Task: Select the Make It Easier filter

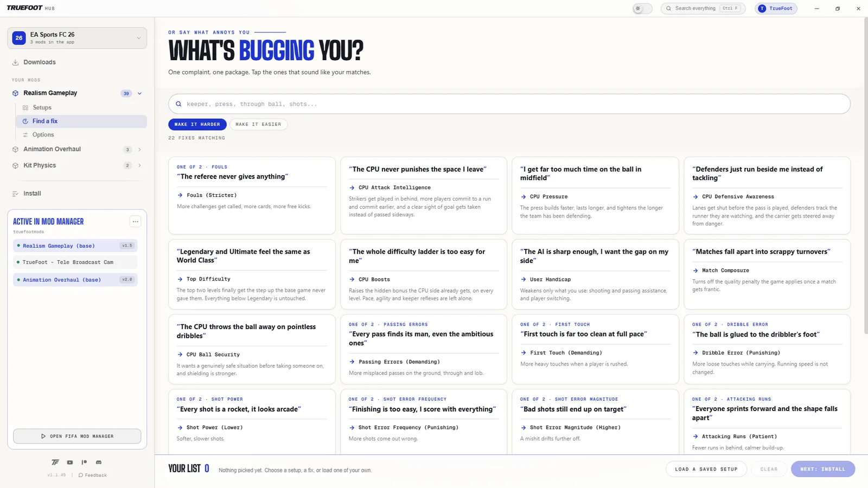Action: click(258, 125)
